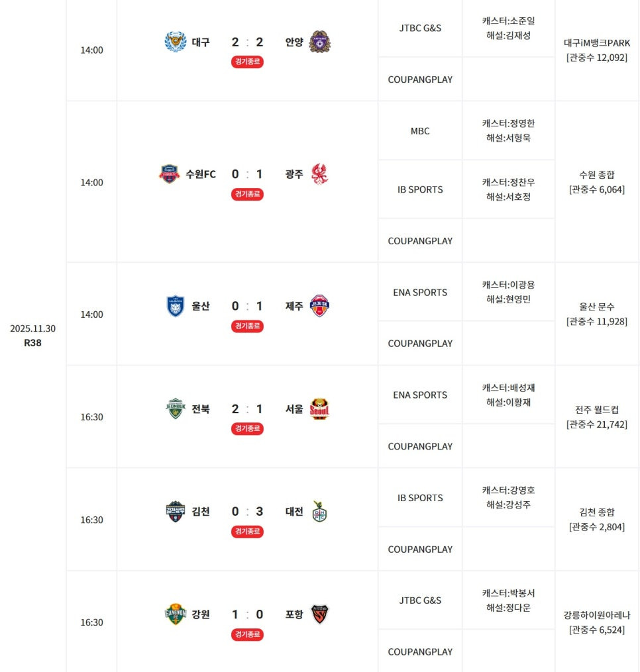The height and width of the screenshot is (672, 640).
Task: Open the Suwon FC team logo
Action: point(170,174)
